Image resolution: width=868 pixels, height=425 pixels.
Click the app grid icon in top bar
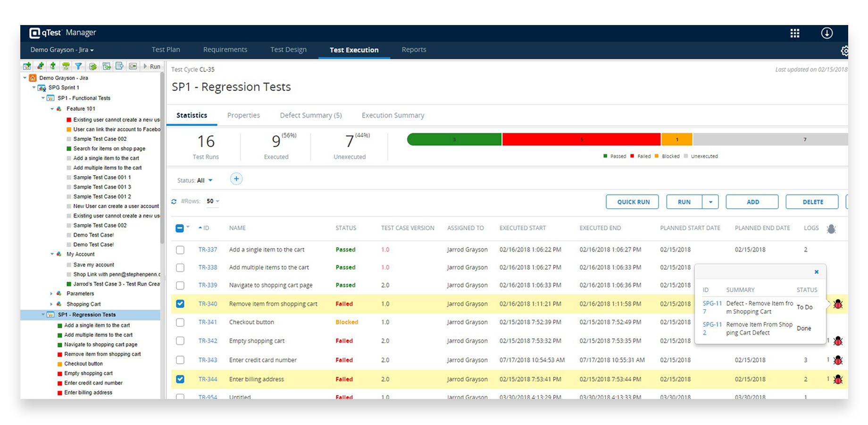795,33
